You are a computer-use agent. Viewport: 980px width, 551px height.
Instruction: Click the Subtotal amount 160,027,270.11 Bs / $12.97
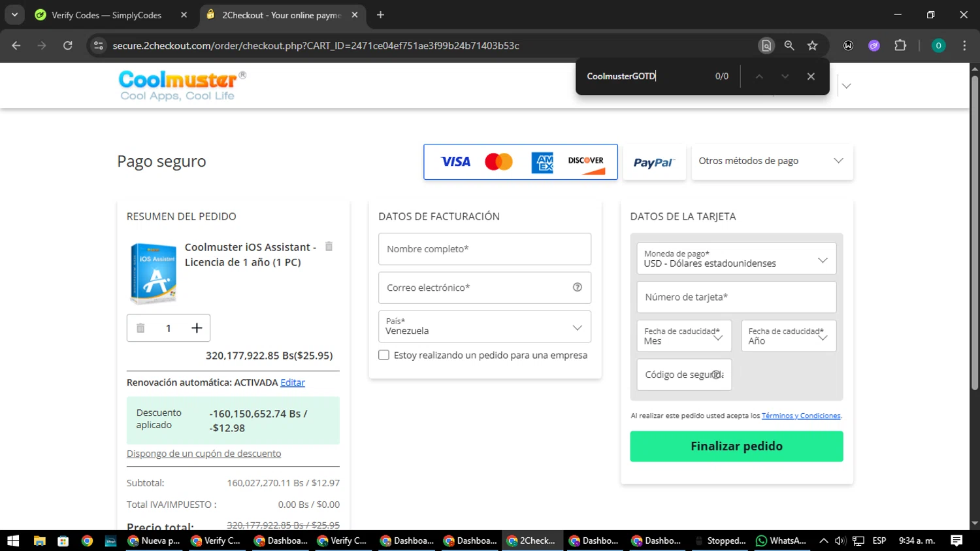tap(283, 483)
